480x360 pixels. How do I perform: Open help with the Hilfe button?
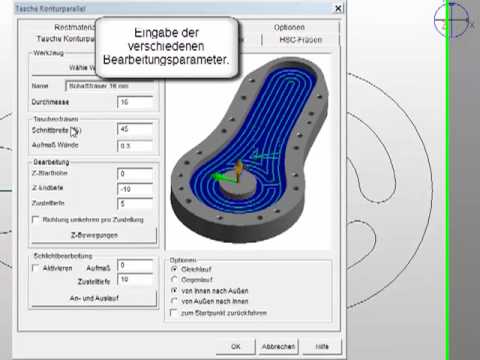coord(322,347)
